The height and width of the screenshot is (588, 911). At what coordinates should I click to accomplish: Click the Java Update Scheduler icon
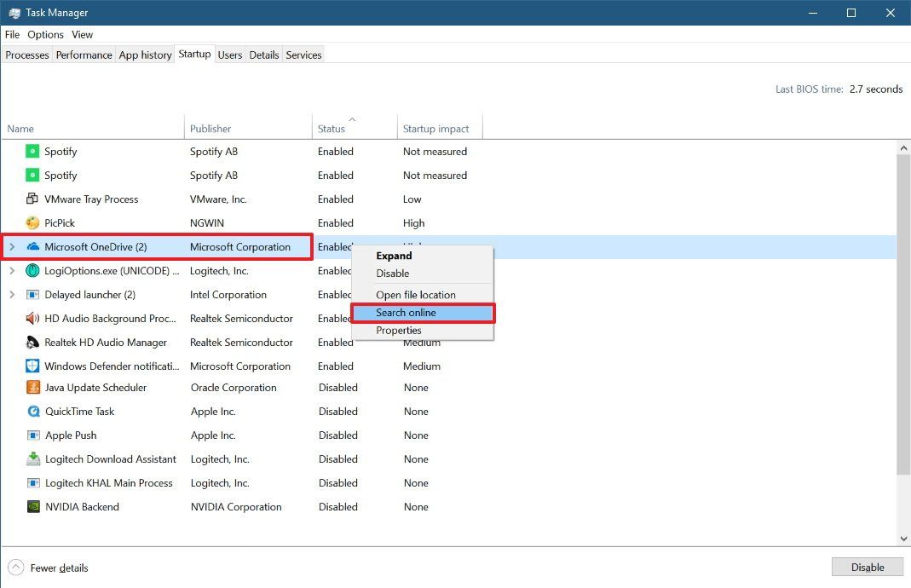pyautogui.click(x=32, y=387)
